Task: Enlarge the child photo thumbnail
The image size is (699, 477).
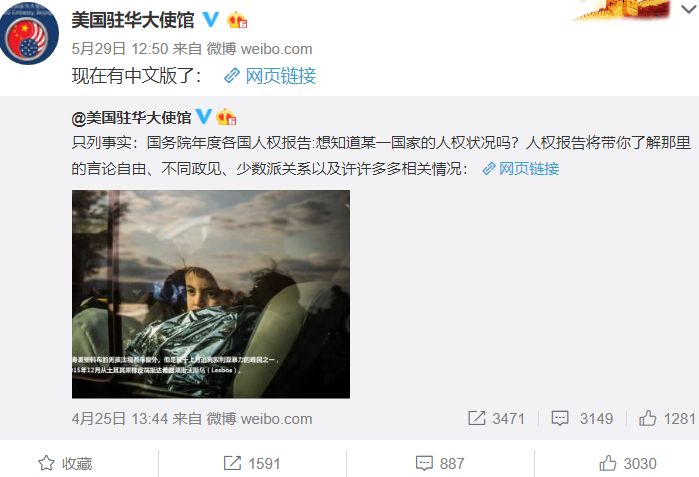Action: [211, 294]
